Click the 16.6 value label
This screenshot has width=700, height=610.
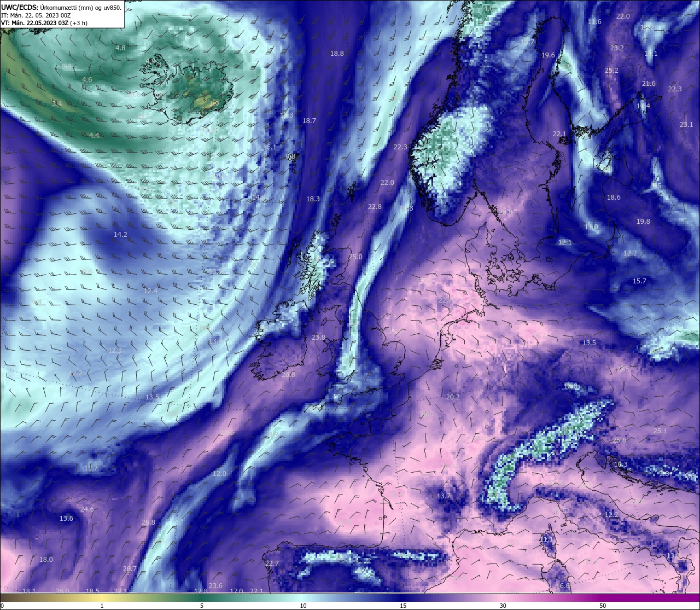pos(563,586)
